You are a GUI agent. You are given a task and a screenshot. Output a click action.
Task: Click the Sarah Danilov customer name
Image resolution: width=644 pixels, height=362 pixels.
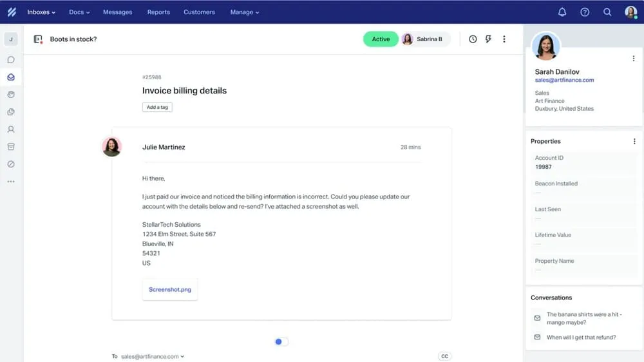point(557,72)
